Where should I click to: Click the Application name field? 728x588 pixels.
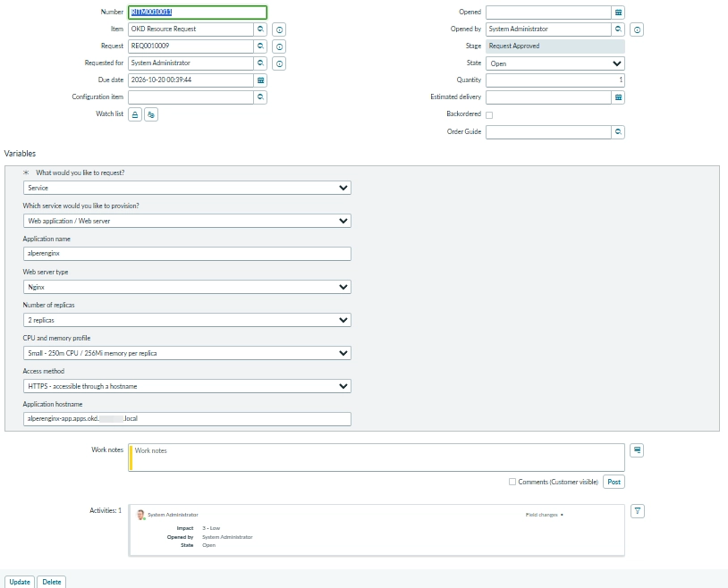point(187,254)
